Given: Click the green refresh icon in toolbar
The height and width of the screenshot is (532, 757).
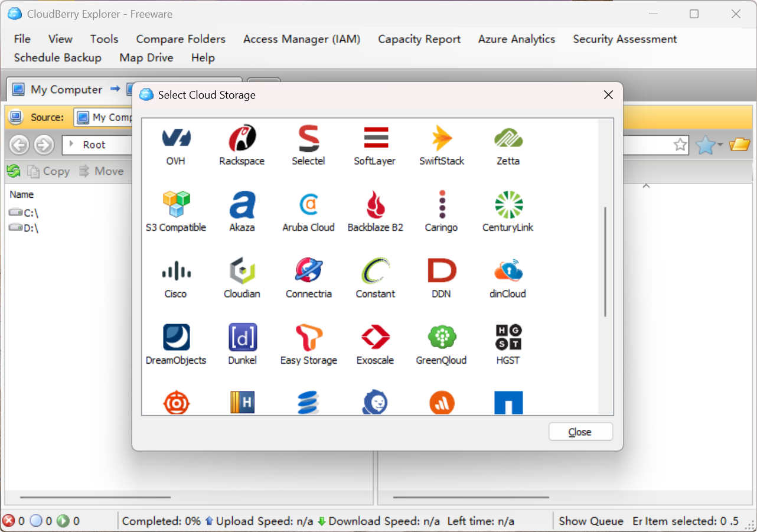Looking at the screenshot, I should 14,171.
